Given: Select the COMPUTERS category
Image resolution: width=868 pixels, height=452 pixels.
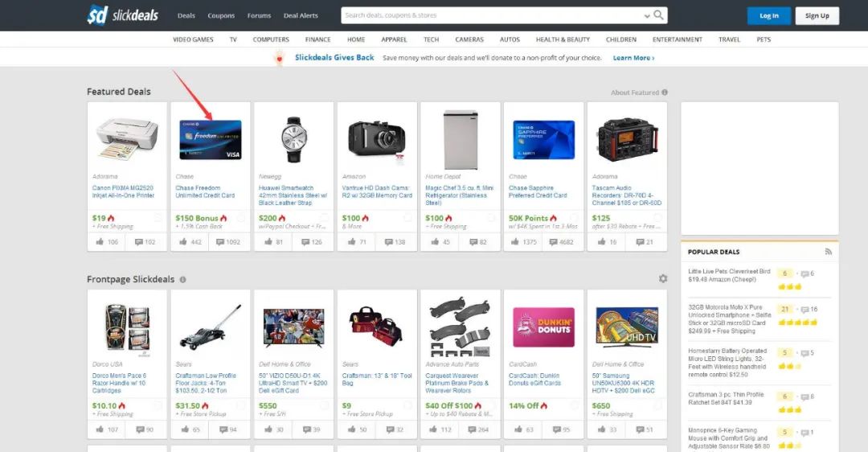Looking at the screenshot, I should (271, 39).
